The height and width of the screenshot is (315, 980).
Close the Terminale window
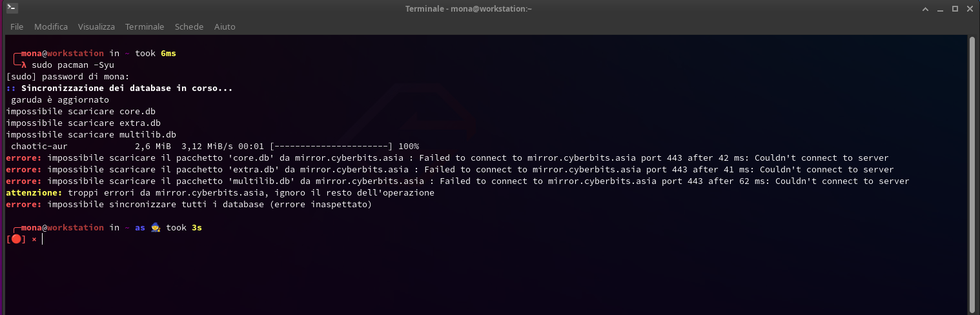click(969, 9)
